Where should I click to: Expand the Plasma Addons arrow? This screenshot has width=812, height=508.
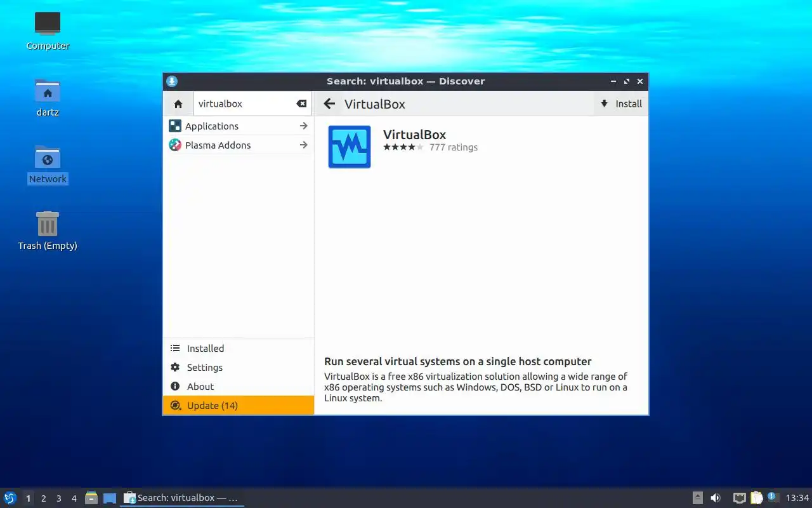coord(304,145)
